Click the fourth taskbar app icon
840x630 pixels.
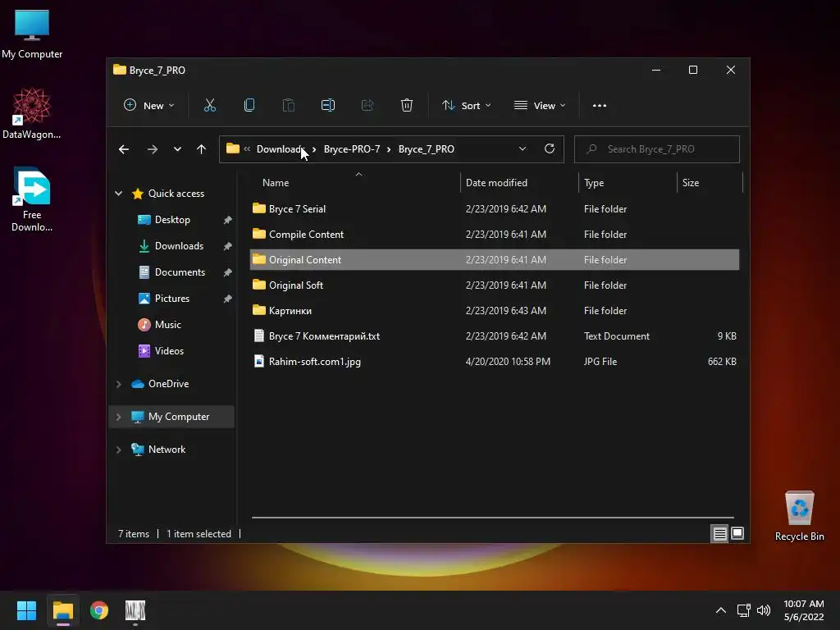tap(135, 610)
